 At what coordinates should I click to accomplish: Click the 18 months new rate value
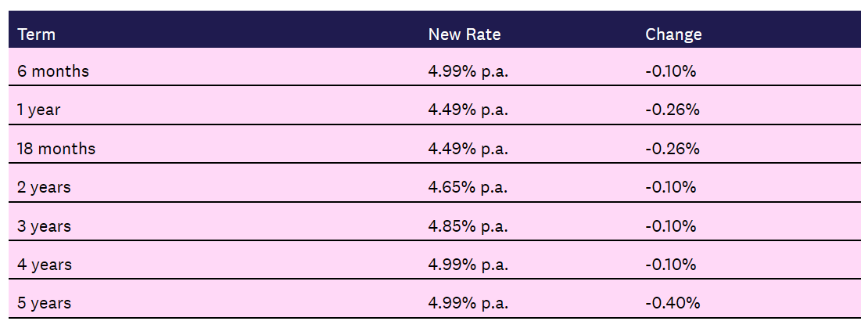[468, 149]
